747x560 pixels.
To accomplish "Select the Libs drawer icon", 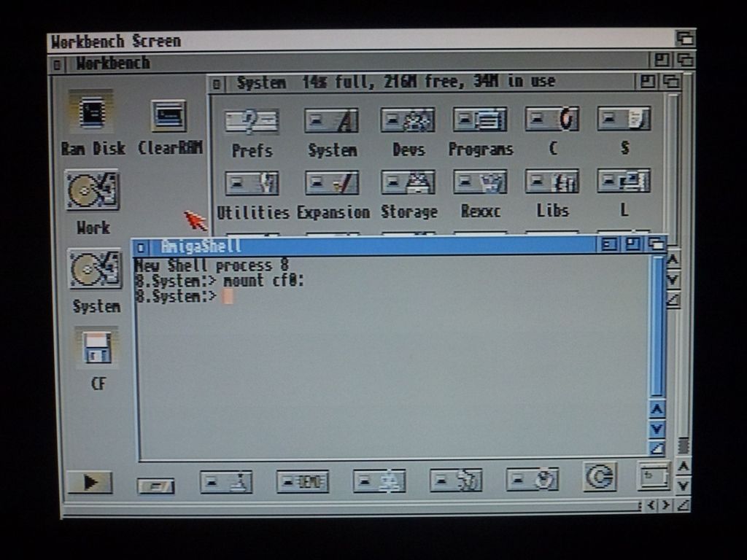I will (x=552, y=182).
